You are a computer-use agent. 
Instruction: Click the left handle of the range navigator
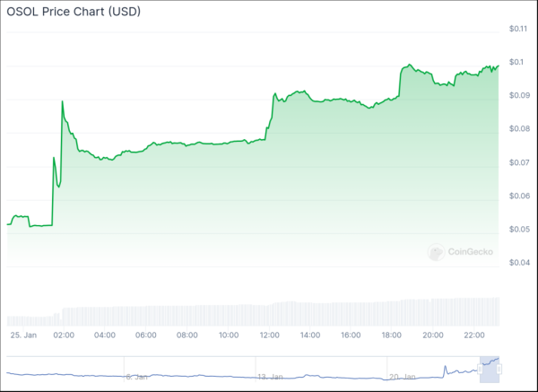pos(481,369)
